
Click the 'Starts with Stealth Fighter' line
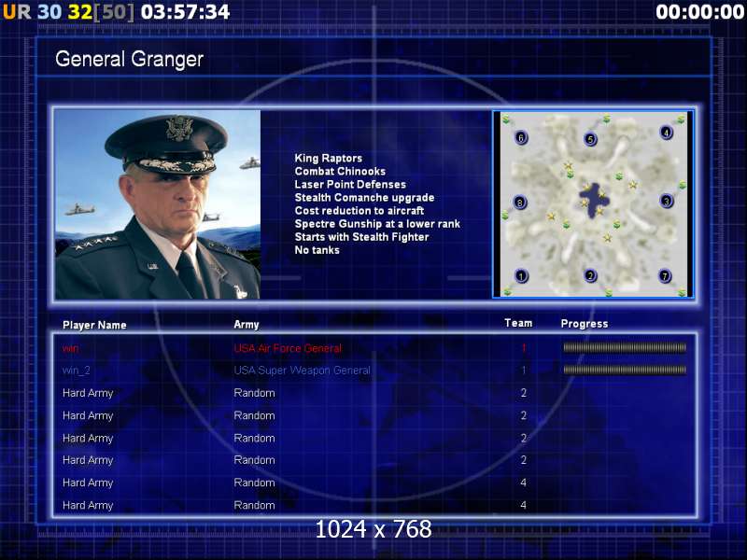click(x=361, y=237)
